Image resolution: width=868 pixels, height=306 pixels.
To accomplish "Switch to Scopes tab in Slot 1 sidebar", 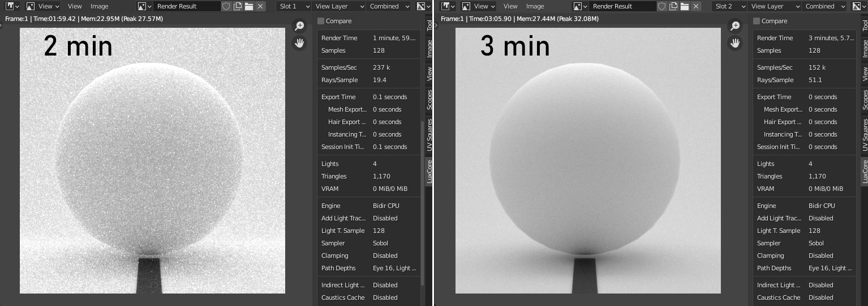I will point(429,99).
